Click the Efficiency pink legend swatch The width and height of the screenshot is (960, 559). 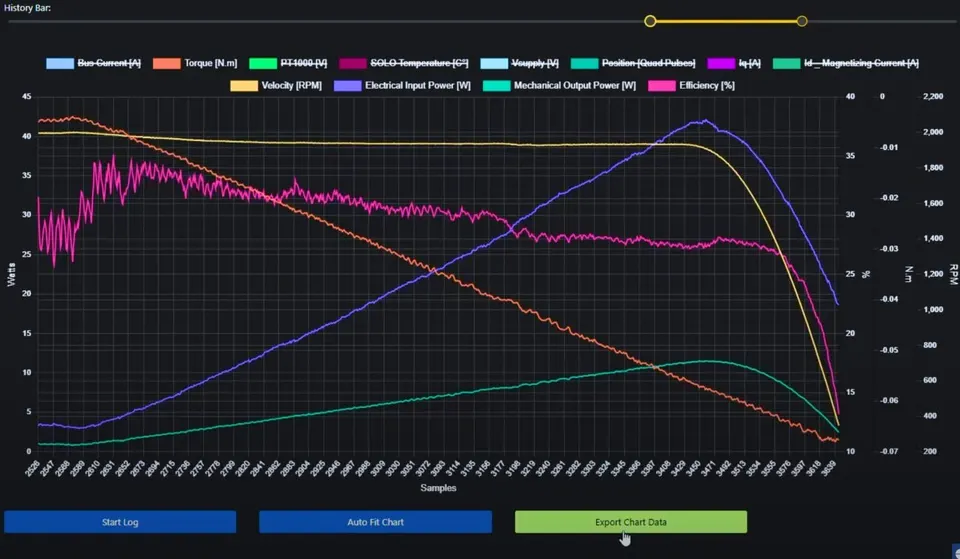pos(662,85)
